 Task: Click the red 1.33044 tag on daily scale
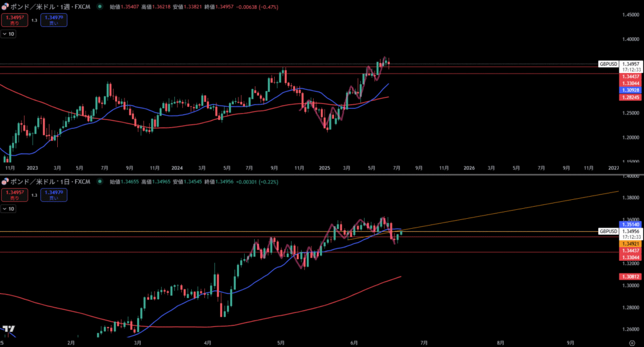(630, 258)
